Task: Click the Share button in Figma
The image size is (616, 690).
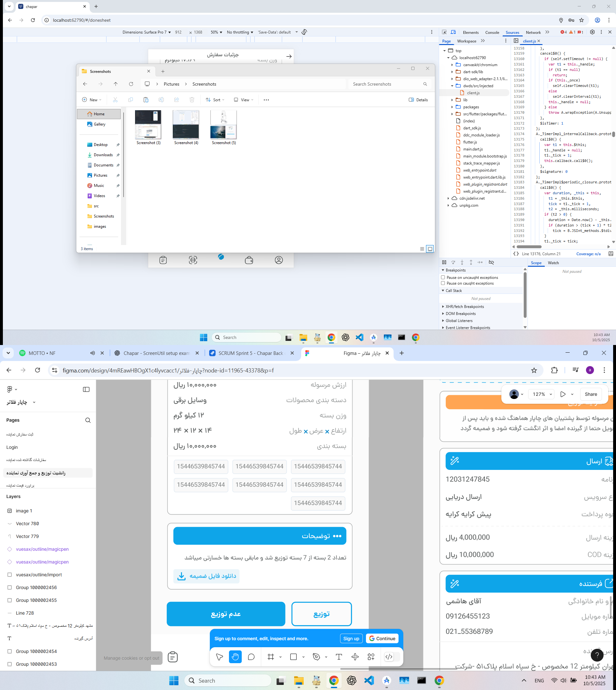Action: point(591,394)
